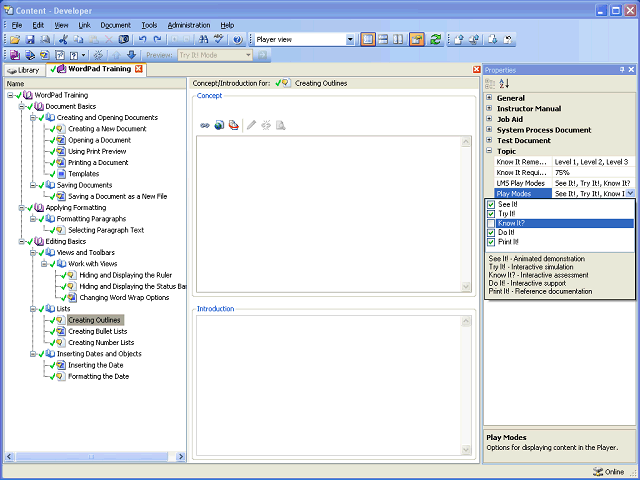Collapse the Topic properties section
The image size is (640, 480).
(489, 151)
